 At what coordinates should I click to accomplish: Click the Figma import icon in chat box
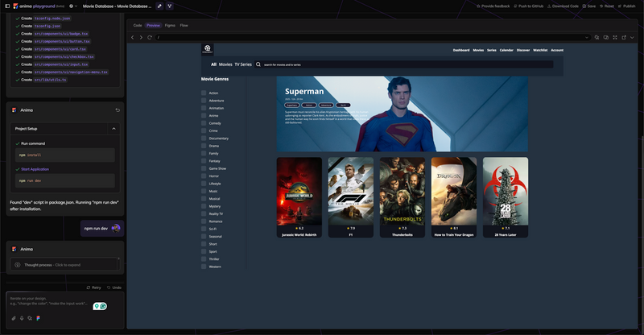click(x=38, y=318)
